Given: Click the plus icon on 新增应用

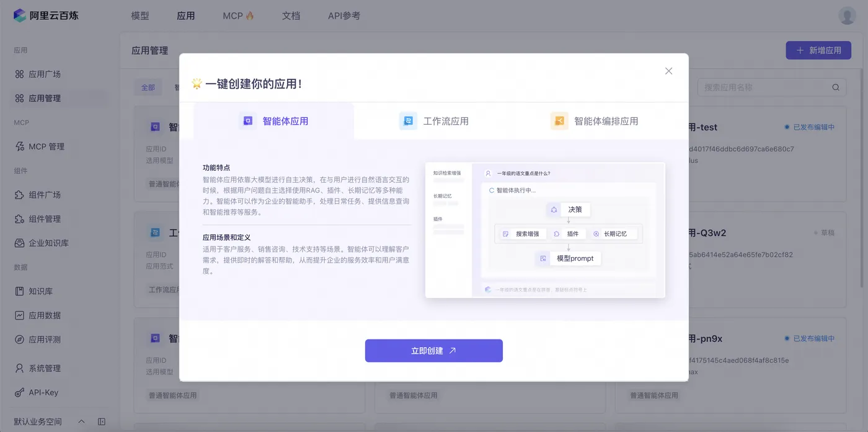Looking at the screenshot, I should 800,50.
